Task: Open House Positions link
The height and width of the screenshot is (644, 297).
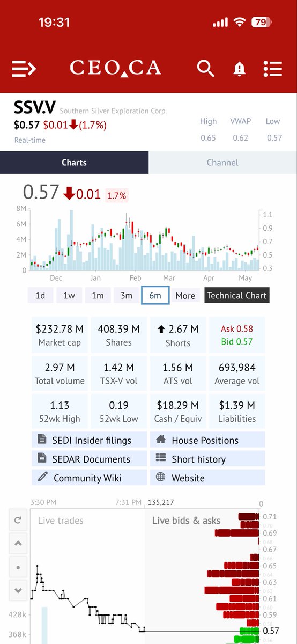Action: (207, 440)
